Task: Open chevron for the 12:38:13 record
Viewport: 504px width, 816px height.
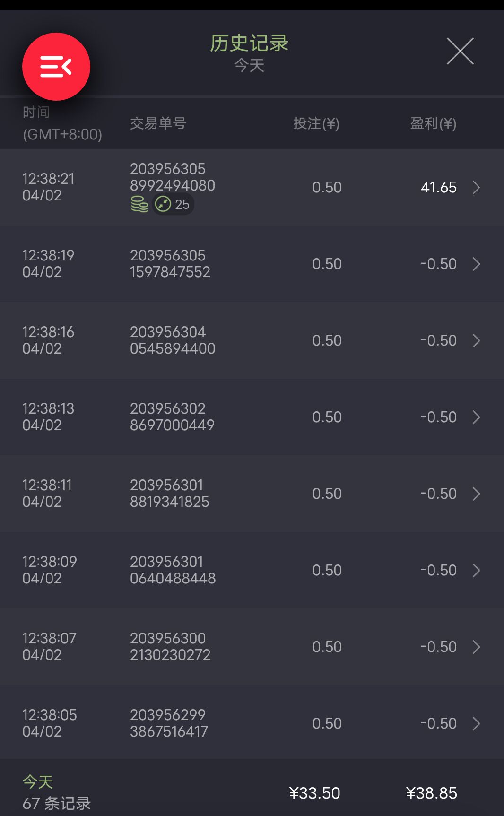Action: [476, 417]
